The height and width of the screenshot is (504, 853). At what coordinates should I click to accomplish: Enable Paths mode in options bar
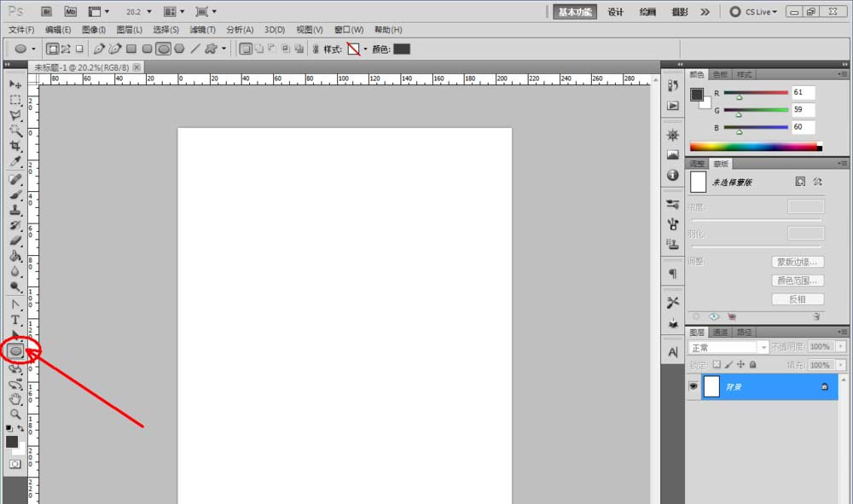tap(66, 49)
